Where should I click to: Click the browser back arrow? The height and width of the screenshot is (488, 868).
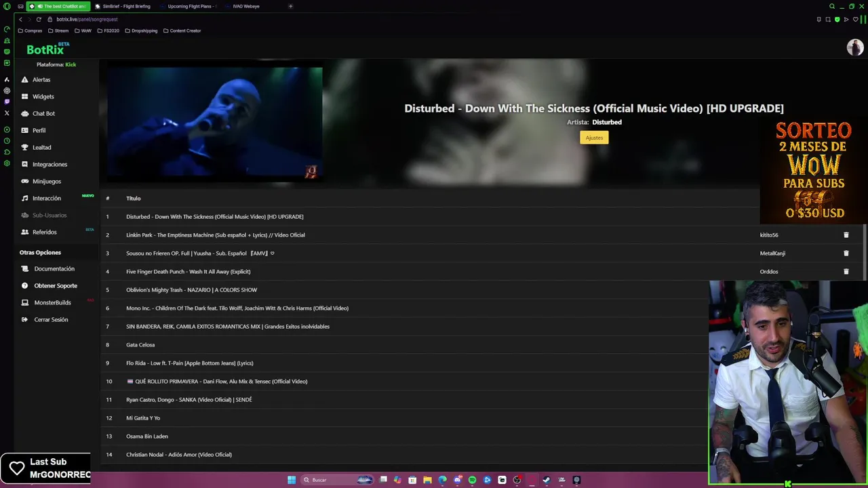[x=20, y=19]
